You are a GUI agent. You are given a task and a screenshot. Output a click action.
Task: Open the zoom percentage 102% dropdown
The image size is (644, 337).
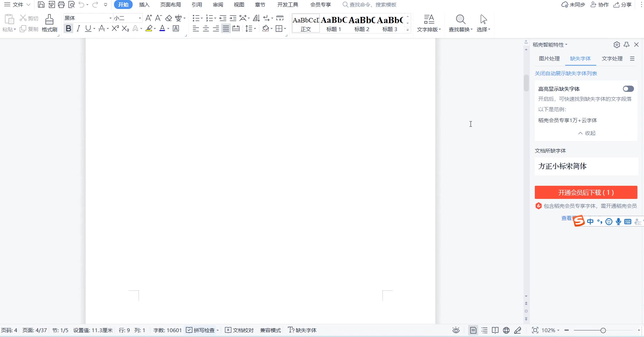pyautogui.click(x=551, y=330)
